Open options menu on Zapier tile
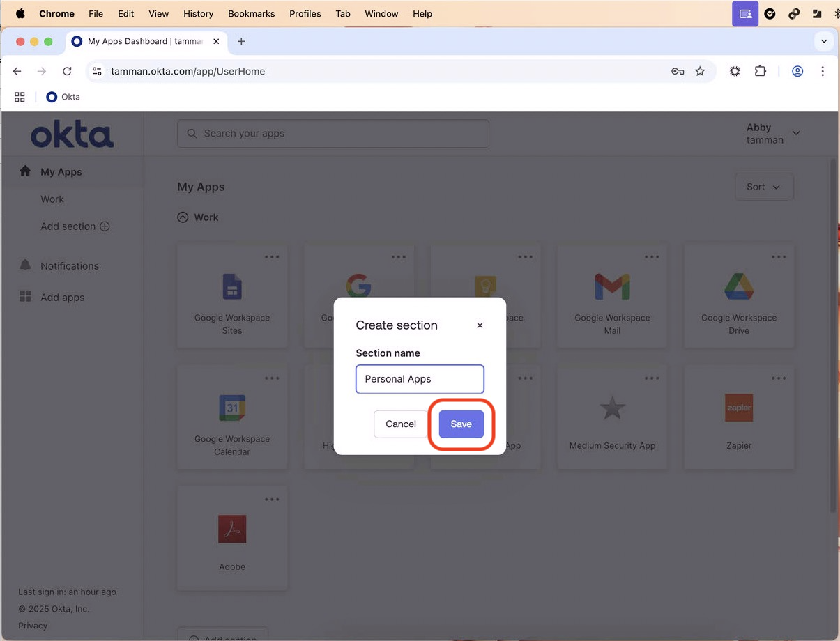Image resolution: width=840 pixels, height=641 pixels. coord(779,378)
